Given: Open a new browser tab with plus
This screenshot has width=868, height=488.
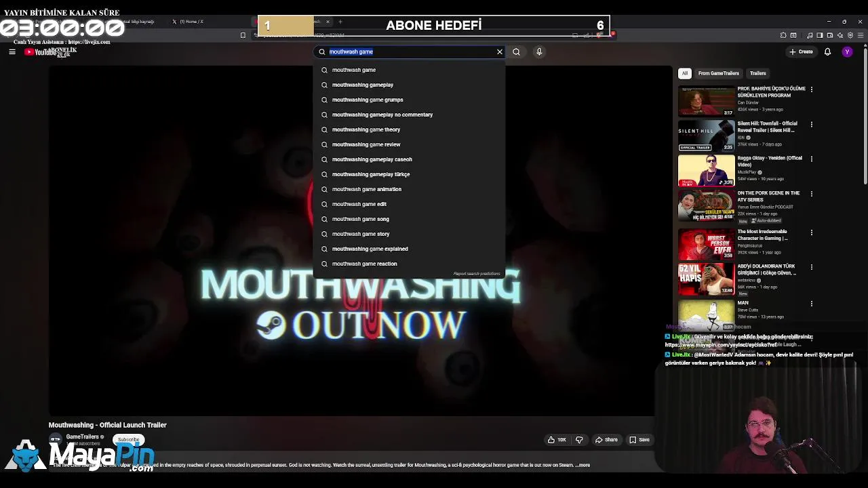Looking at the screenshot, I should tap(340, 22).
